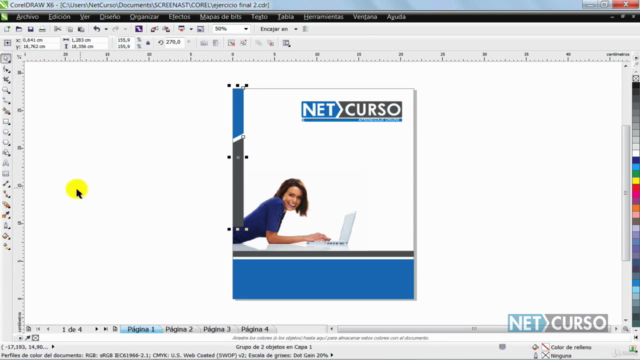
Task: Click the Welcome screen icon
Action: [x=200, y=29]
